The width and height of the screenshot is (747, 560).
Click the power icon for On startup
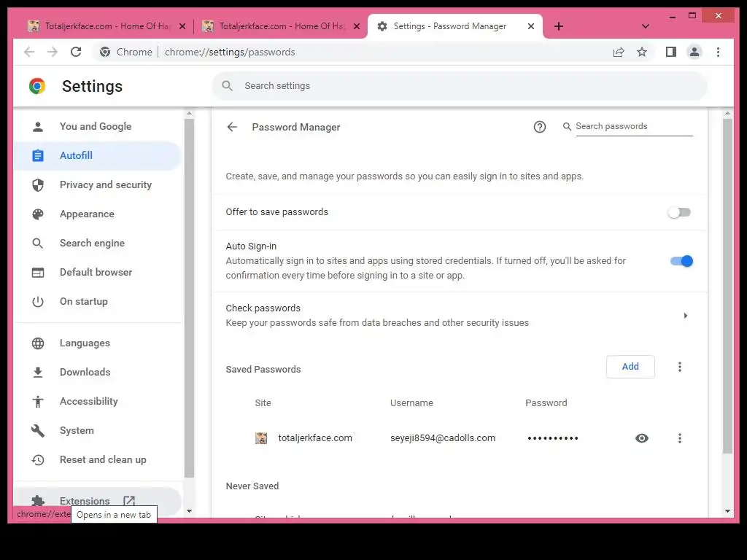38,301
